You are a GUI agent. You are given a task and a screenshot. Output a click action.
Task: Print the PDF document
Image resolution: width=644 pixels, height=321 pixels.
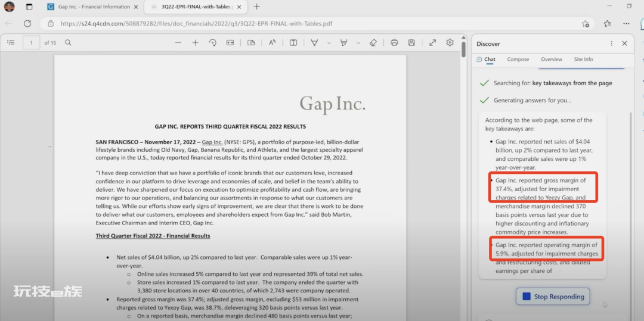(x=394, y=43)
